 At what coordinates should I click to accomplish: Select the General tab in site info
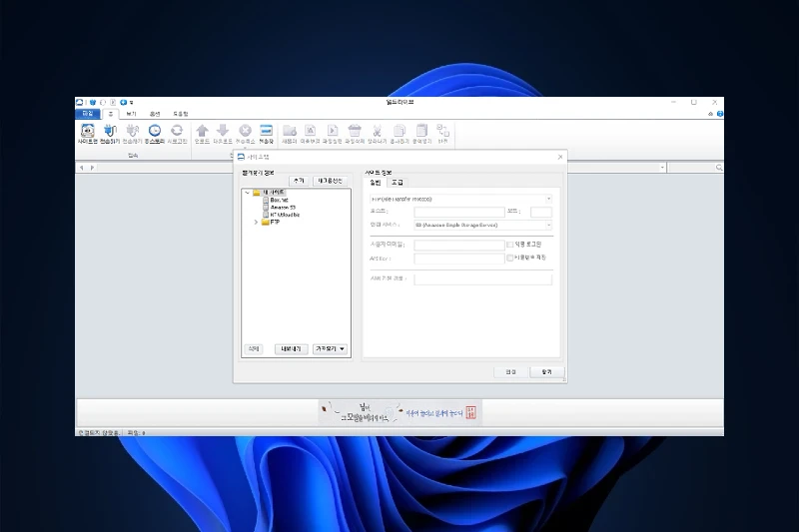(376, 183)
